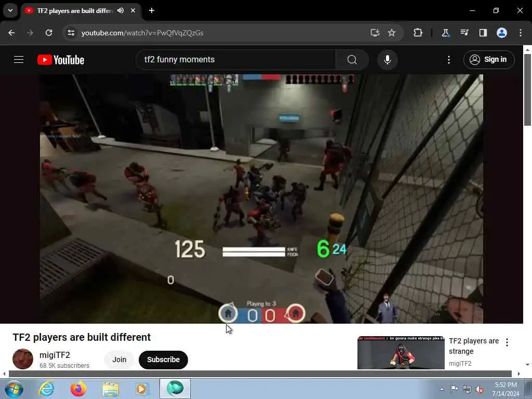Click the browser forward arrow

(30, 33)
